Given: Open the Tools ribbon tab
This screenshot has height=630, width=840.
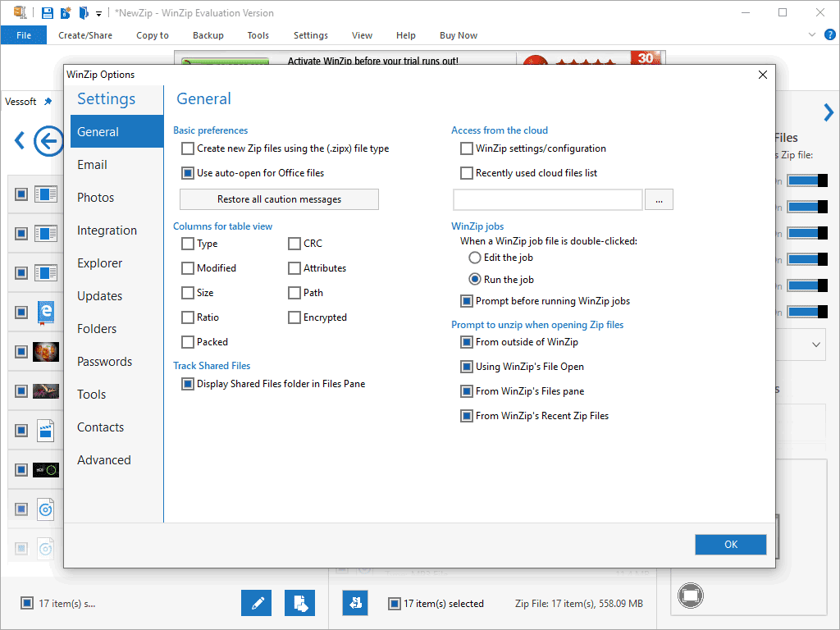Looking at the screenshot, I should [258, 35].
